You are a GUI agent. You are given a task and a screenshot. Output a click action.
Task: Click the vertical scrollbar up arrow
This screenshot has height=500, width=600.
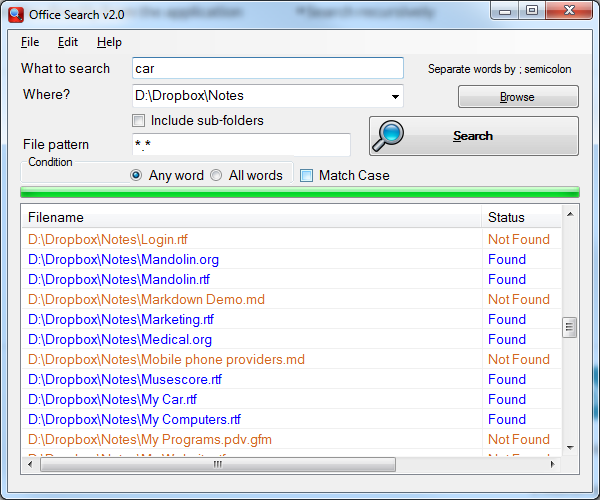(570, 214)
